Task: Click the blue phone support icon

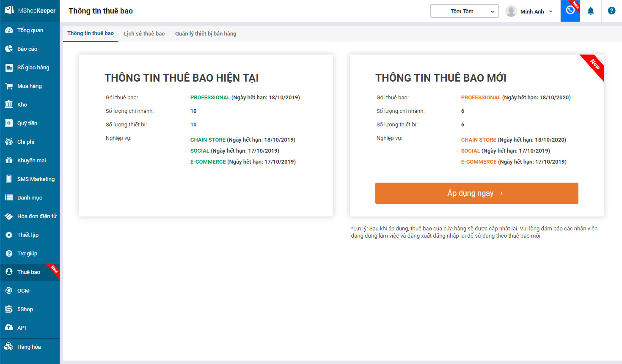Action: coord(570,10)
